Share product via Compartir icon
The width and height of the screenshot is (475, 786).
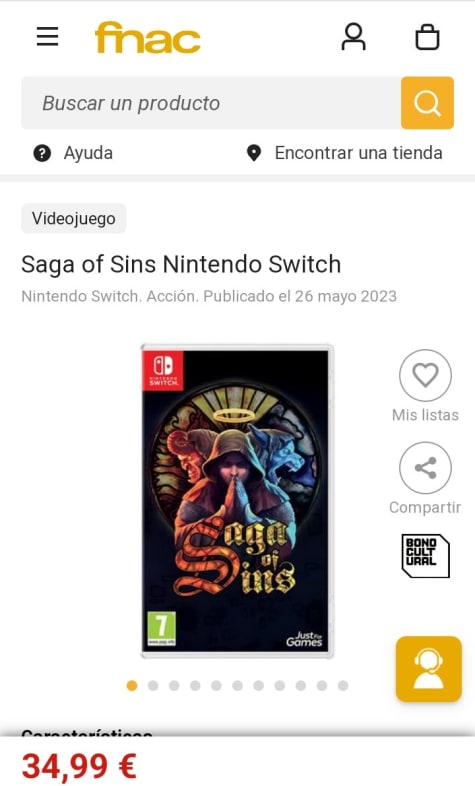pyautogui.click(x=425, y=468)
